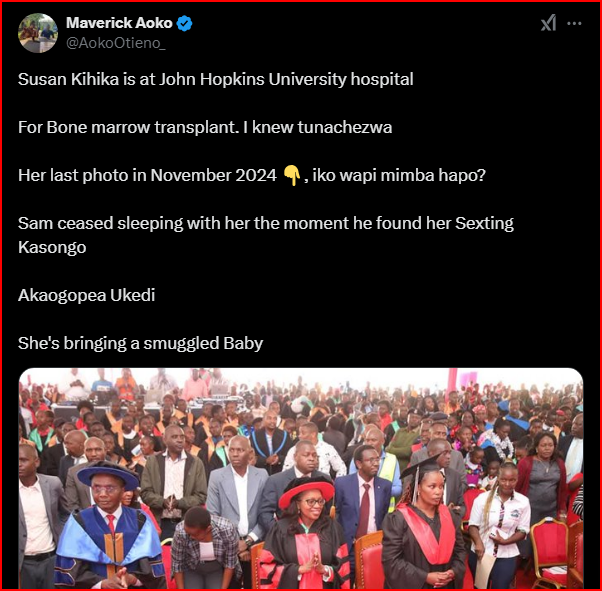Image resolution: width=602 pixels, height=591 pixels.
Task: Open the attached graduation crowd photo
Action: pos(301,478)
